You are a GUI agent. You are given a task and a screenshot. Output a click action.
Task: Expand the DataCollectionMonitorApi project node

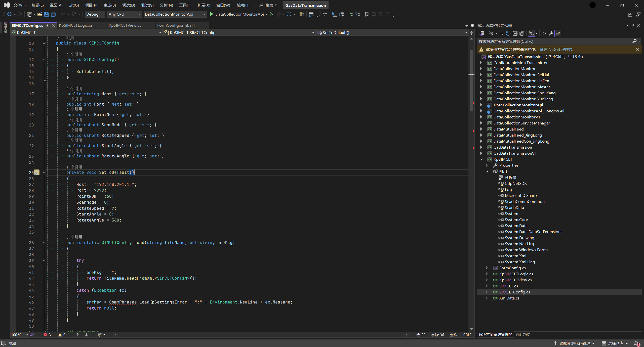(481, 105)
